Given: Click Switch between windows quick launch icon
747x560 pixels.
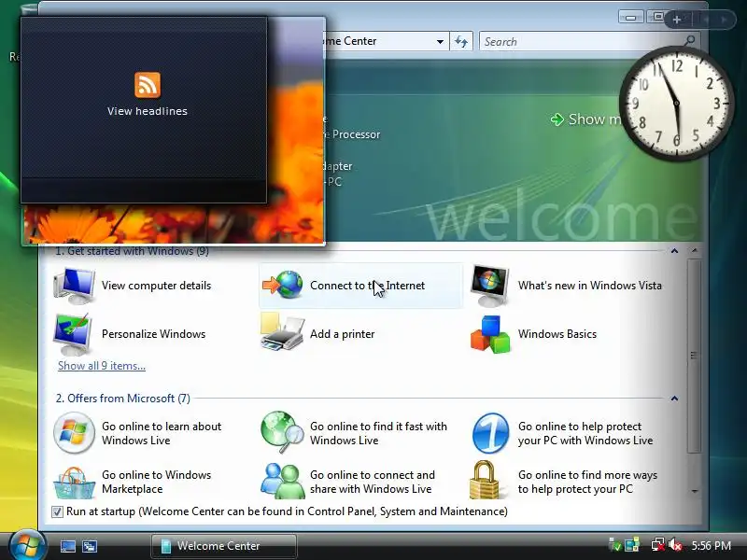Looking at the screenshot, I should [90, 546].
